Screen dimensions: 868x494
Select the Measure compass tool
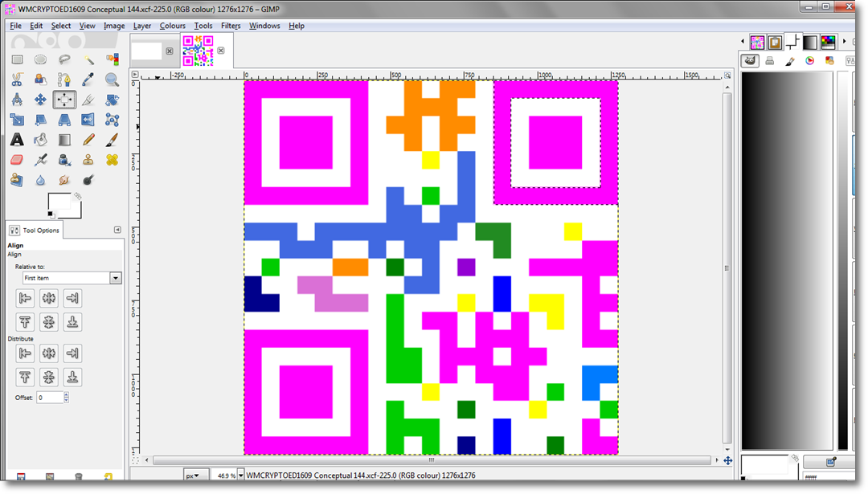(17, 100)
